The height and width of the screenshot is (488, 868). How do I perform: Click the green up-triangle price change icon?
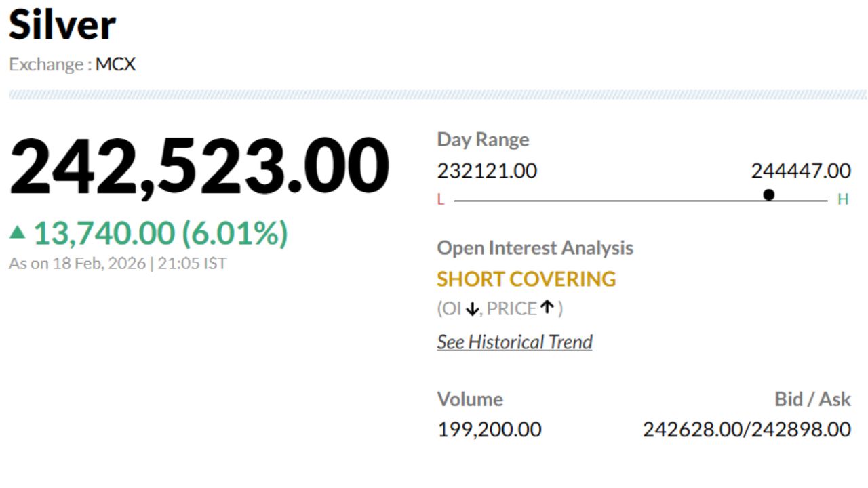[18, 233]
